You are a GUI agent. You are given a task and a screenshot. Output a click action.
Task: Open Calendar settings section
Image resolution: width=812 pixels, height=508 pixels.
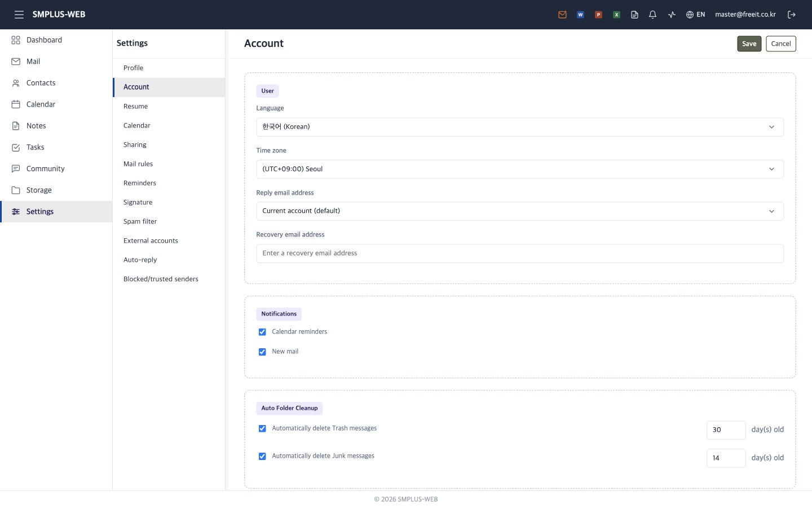169,125
